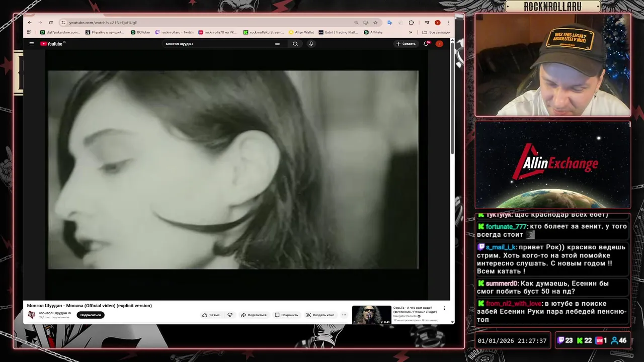Open the Bybit Trading Platform bookmark

[x=338, y=32]
